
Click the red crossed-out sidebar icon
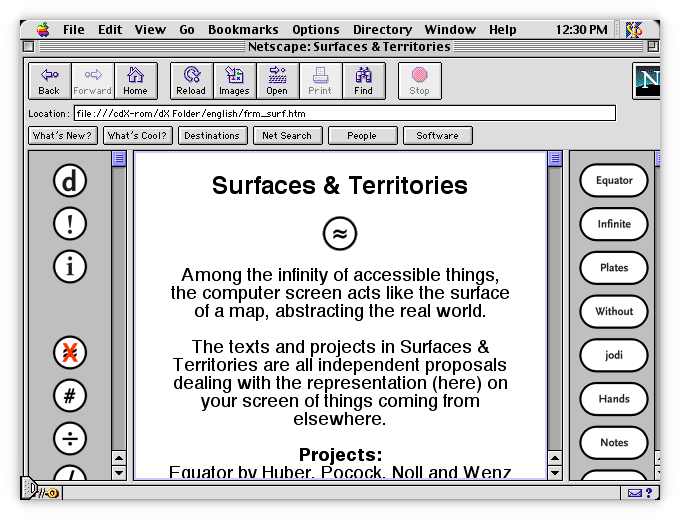[x=70, y=353]
